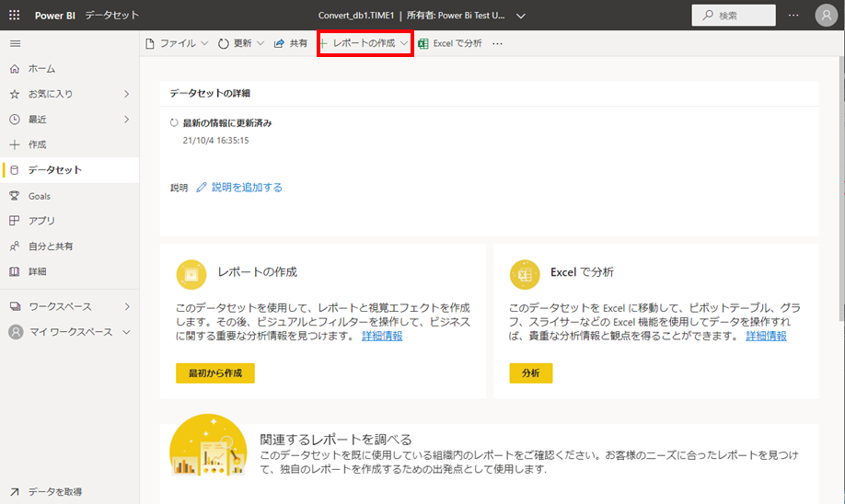The height and width of the screenshot is (504, 845).
Task: Click Excel で分析 in toolbar
Action: click(450, 43)
